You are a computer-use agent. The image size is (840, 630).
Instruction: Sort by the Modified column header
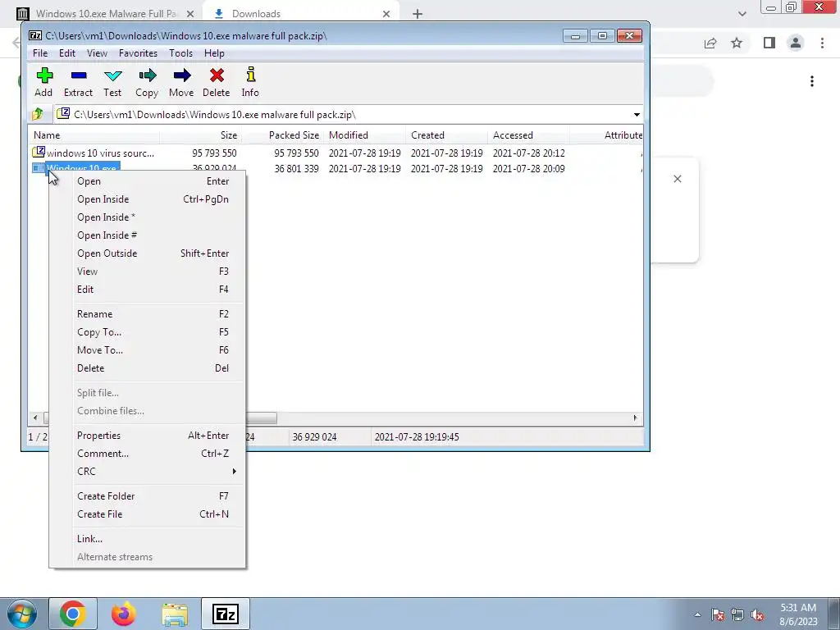[x=364, y=135]
